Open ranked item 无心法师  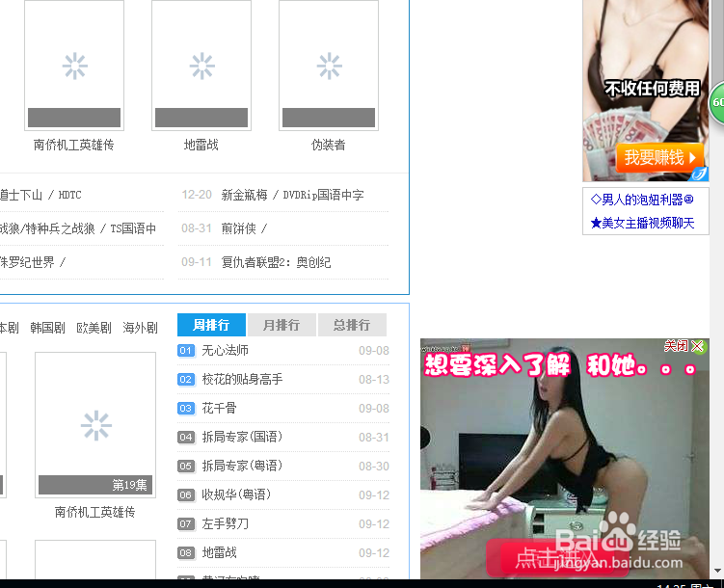[x=225, y=350]
